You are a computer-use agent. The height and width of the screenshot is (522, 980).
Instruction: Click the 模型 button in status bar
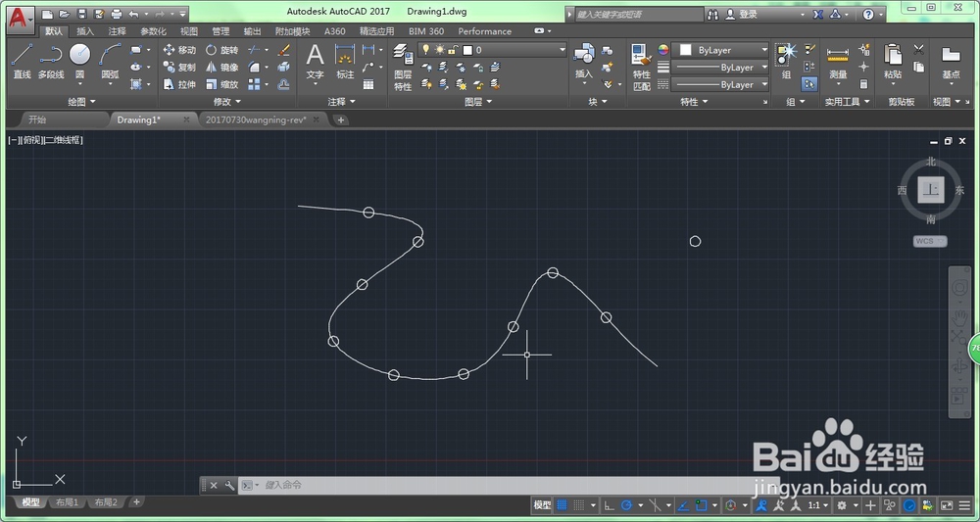coord(543,505)
